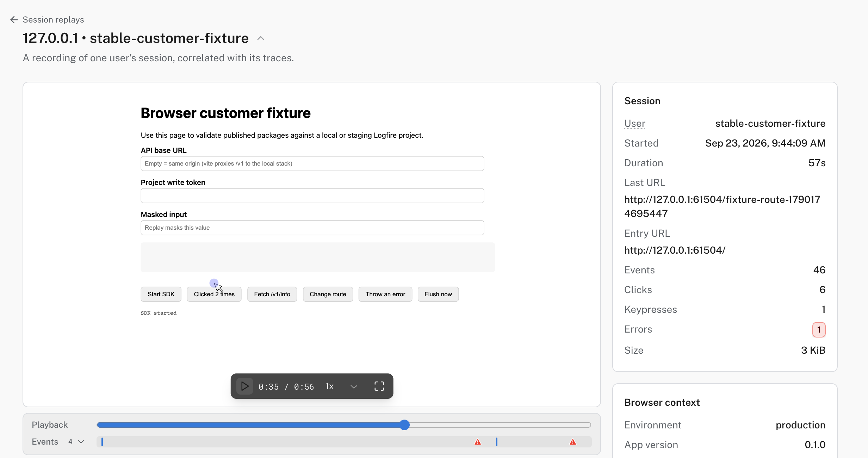
Task: Click the User label in Session panel
Action: coord(635,123)
